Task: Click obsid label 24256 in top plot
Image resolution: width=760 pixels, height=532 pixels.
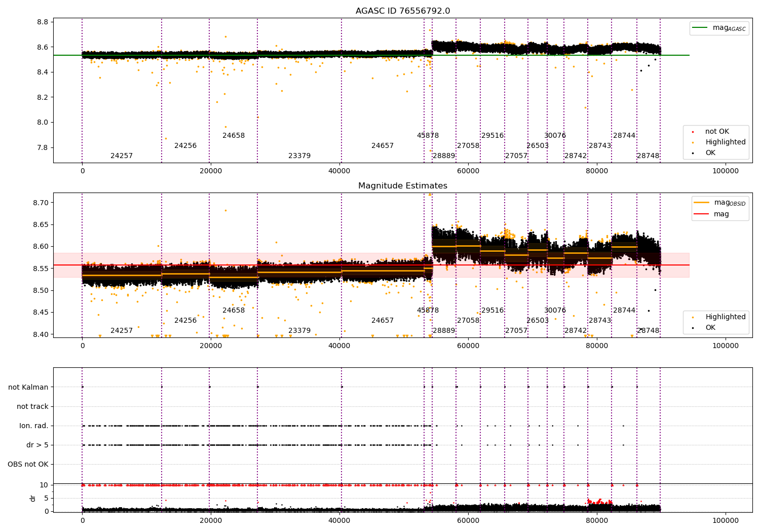Action: tap(185, 145)
